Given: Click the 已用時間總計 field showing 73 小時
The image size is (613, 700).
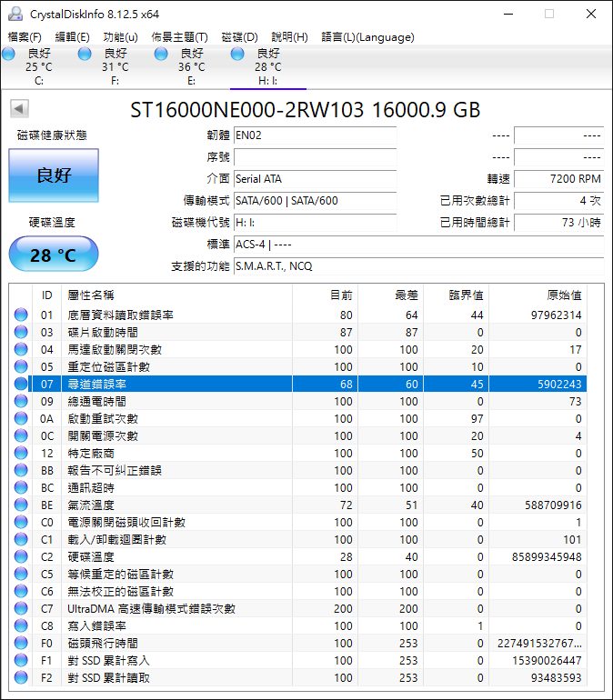Looking at the screenshot, I should (x=559, y=223).
